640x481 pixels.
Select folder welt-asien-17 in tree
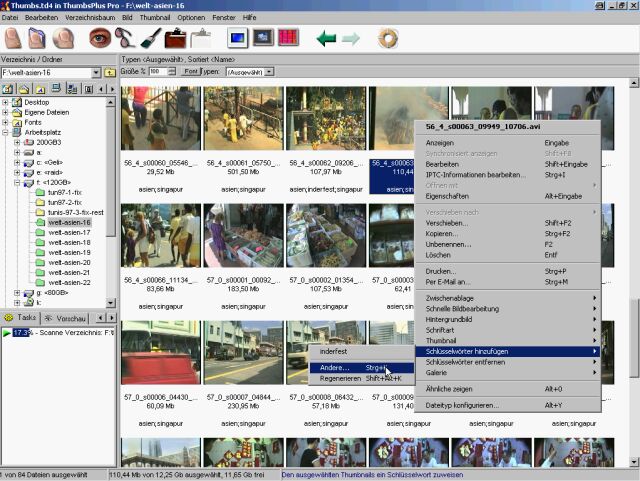[x=69, y=232]
